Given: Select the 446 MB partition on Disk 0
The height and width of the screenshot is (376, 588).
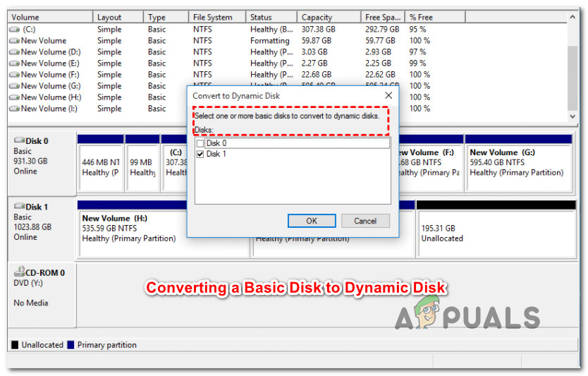Looking at the screenshot, I should pyautogui.click(x=101, y=163).
